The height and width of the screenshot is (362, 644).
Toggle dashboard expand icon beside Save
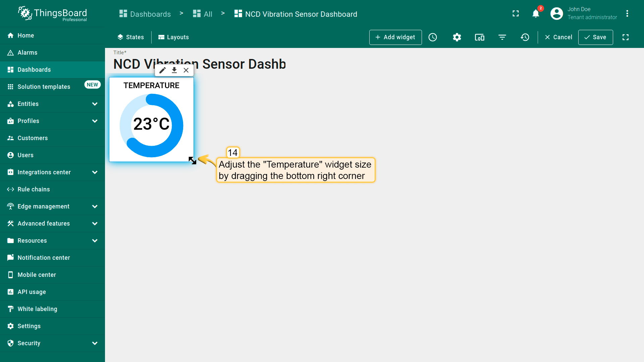click(626, 37)
